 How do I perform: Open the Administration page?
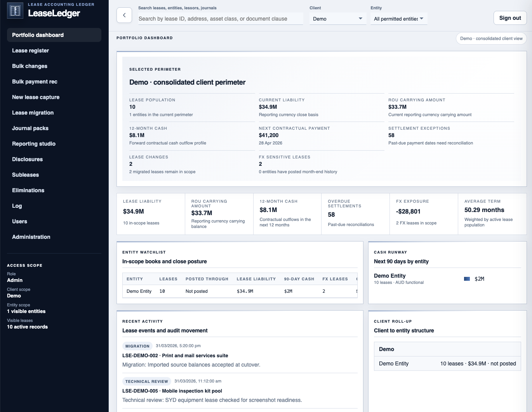pos(31,237)
